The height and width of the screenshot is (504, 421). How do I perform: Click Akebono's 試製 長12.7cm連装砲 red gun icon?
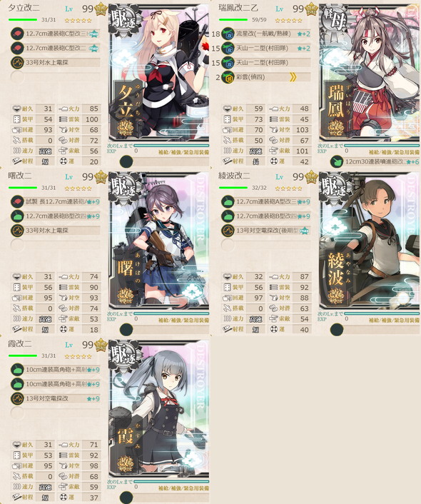pyautogui.click(x=16, y=201)
